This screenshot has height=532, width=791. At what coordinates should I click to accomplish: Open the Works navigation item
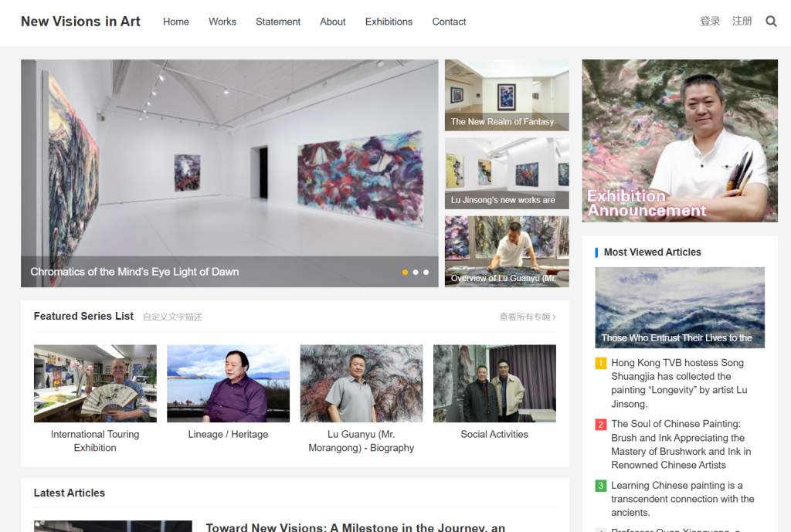click(x=222, y=22)
